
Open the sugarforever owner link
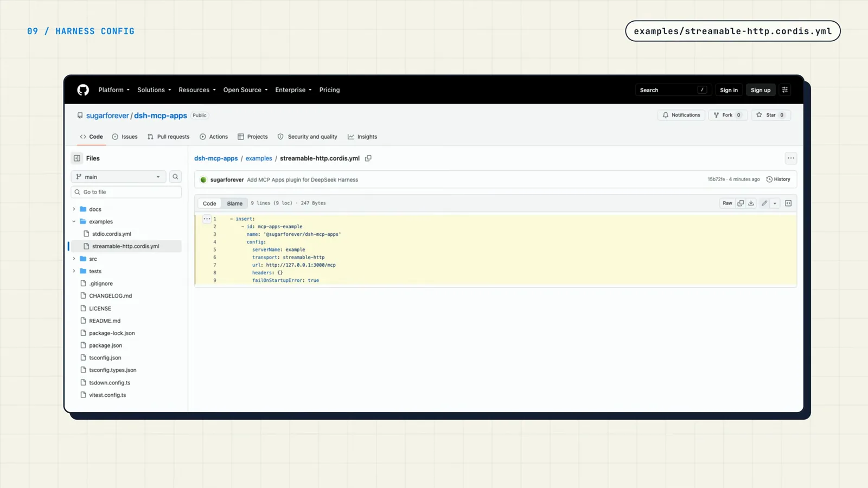pyautogui.click(x=107, y=115)
